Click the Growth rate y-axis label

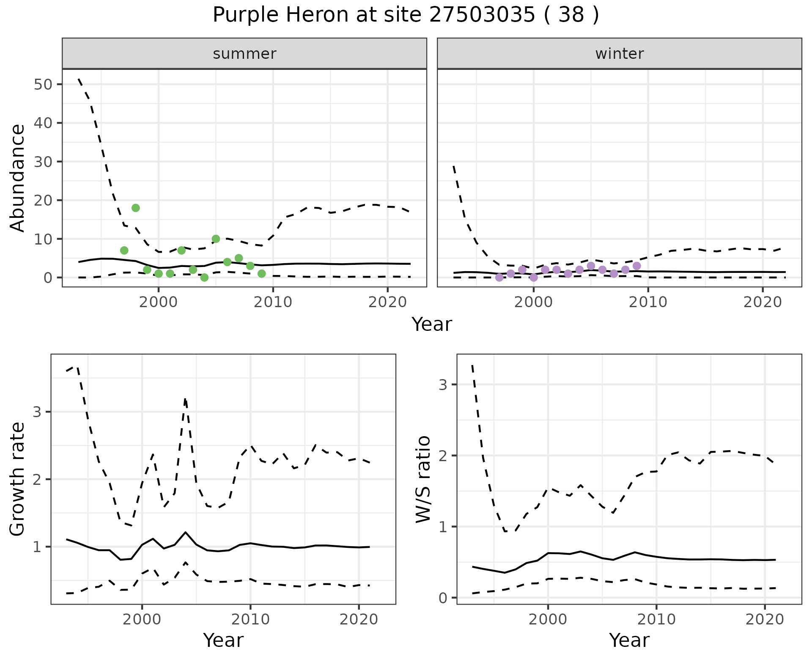point(17,479)
